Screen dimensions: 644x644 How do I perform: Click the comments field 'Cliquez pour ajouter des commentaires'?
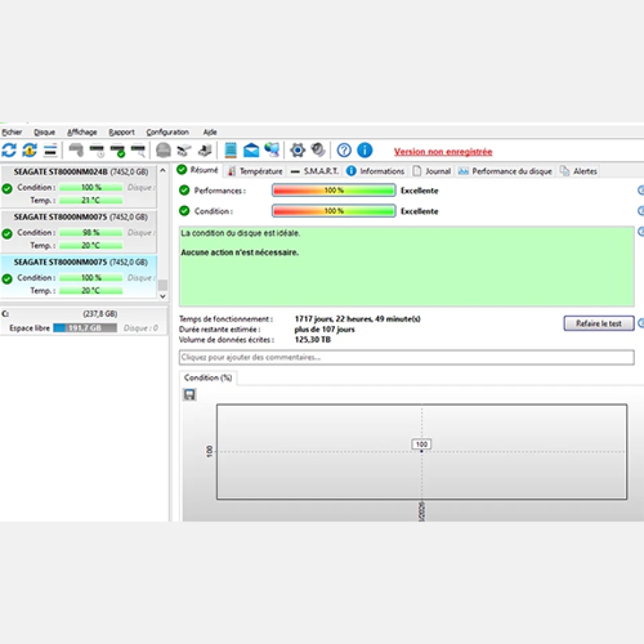coord(407,357)
